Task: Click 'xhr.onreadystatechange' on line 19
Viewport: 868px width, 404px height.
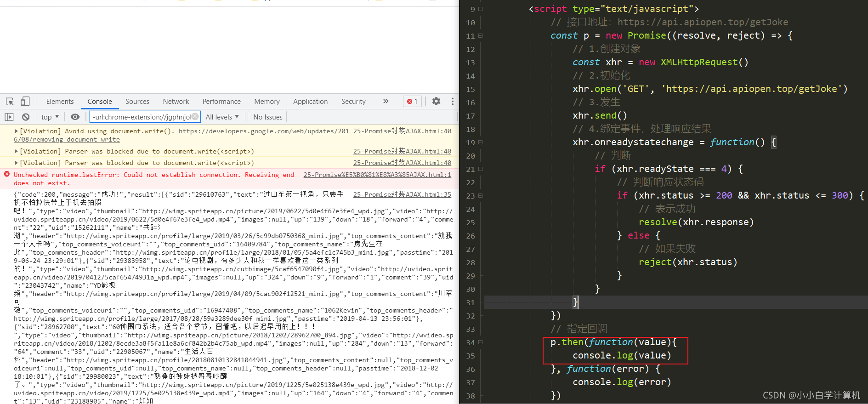Action: click(x=633, y=142)
